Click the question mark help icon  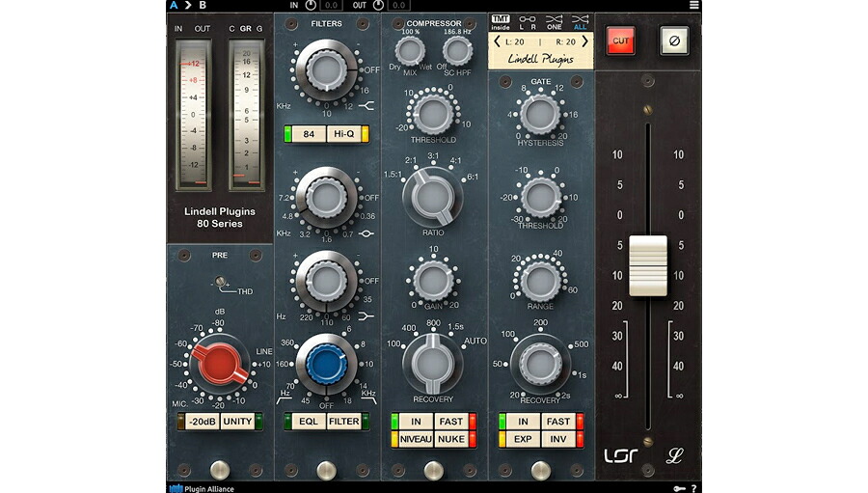coord(693,488)
